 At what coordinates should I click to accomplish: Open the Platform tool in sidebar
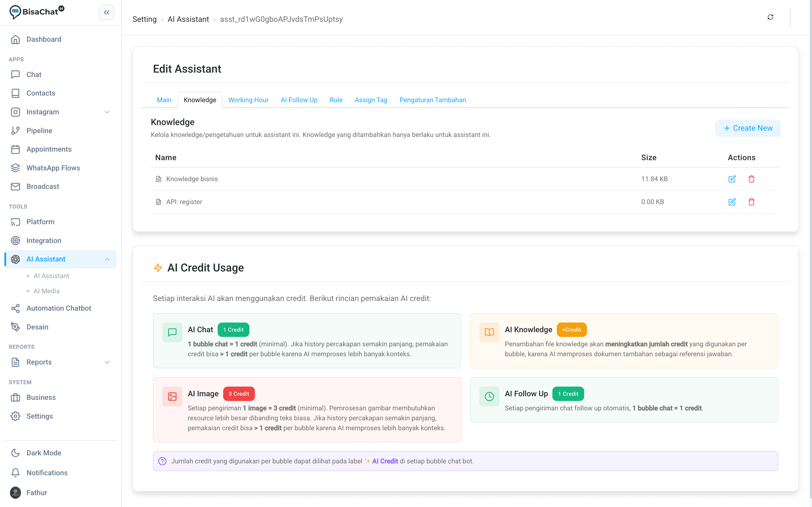coord(60,222)
